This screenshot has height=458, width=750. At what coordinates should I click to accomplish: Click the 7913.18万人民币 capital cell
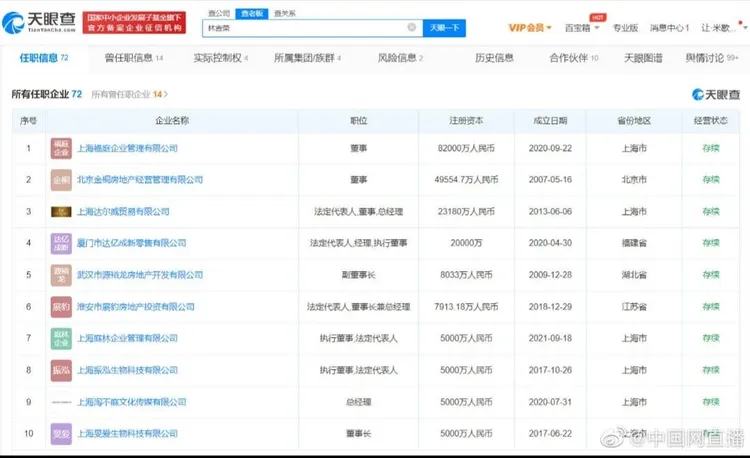click(x=466, y=306)
